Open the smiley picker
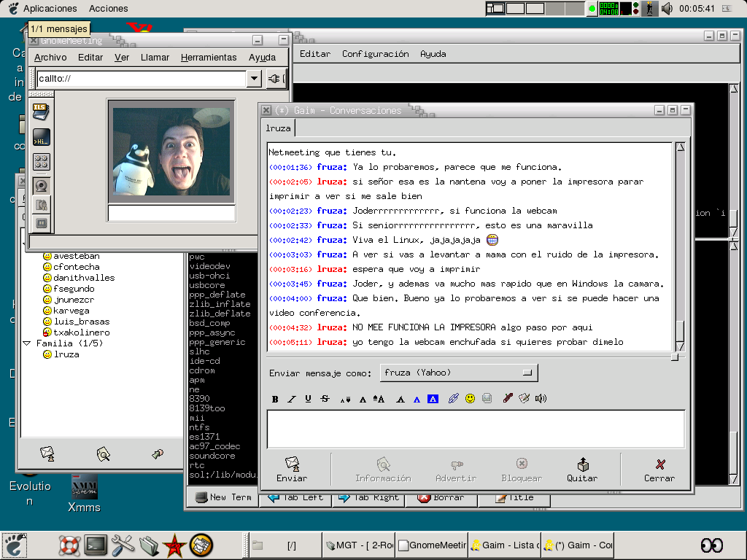 [x=471, y=399]
